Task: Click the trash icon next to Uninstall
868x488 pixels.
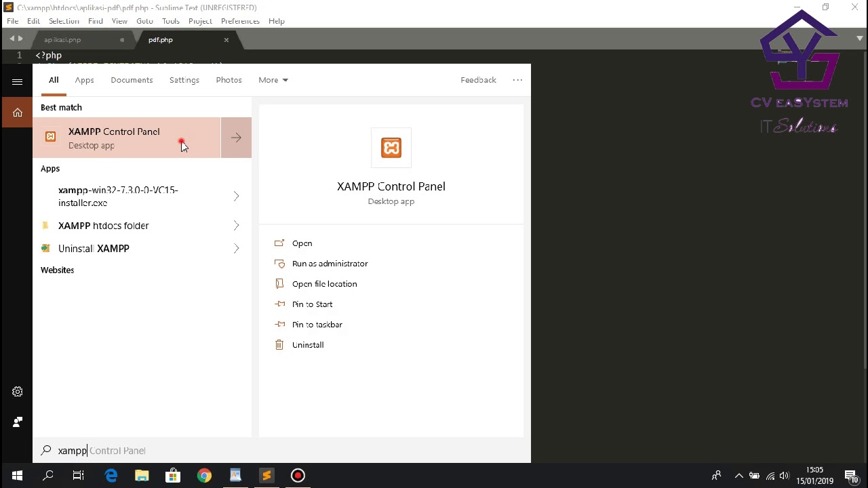Action: pos(279,345)
